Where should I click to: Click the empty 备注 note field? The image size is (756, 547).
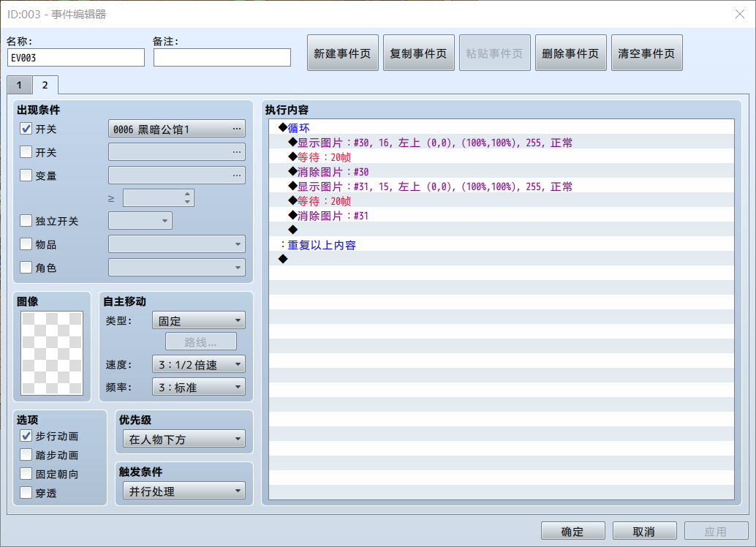click(222, 57)
